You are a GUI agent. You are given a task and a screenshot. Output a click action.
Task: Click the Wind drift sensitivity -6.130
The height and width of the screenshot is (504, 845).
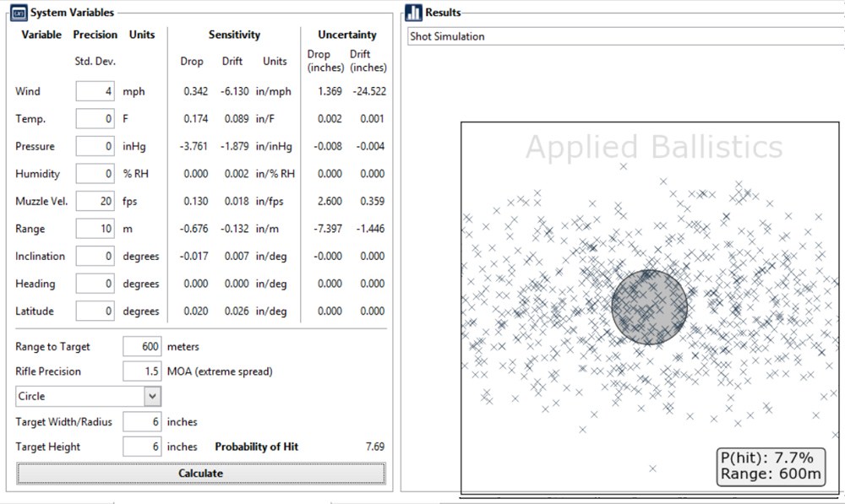pos(235,91)
